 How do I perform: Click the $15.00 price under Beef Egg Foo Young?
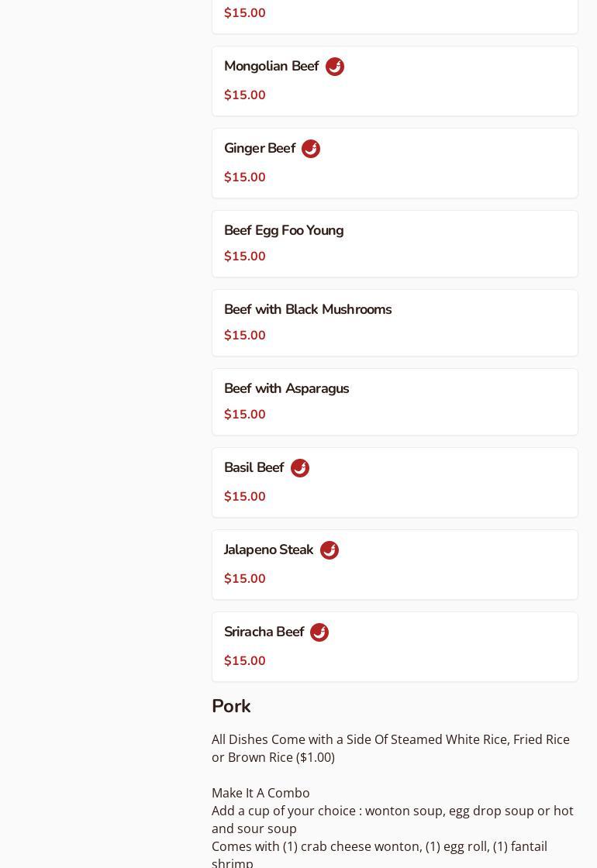click(245, 257)
